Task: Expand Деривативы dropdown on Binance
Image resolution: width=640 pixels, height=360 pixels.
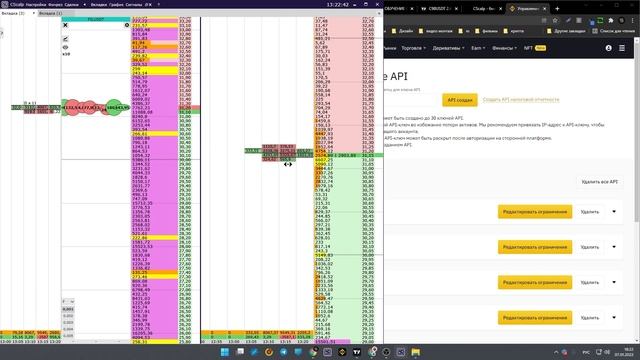Action: pyautogui.click(x=448, y=48)
